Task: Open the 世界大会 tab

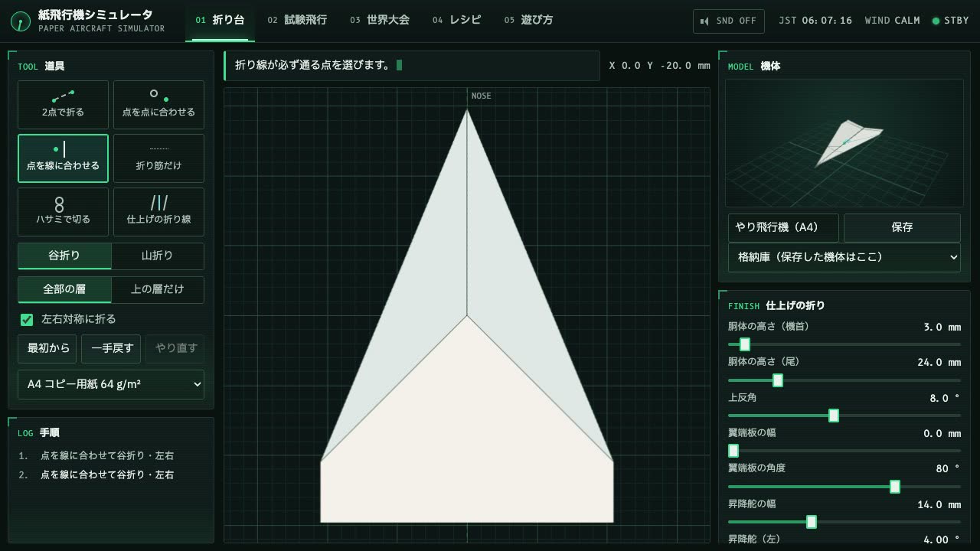Action: click(380, 21)
